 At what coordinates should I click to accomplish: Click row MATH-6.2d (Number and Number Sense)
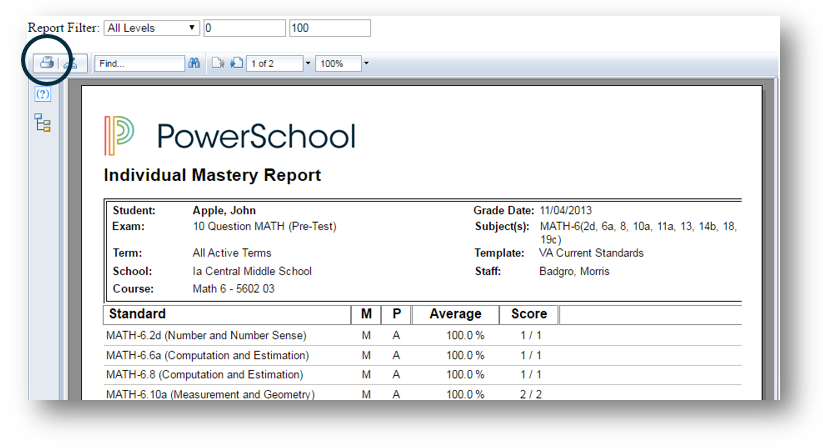[423, 335]
